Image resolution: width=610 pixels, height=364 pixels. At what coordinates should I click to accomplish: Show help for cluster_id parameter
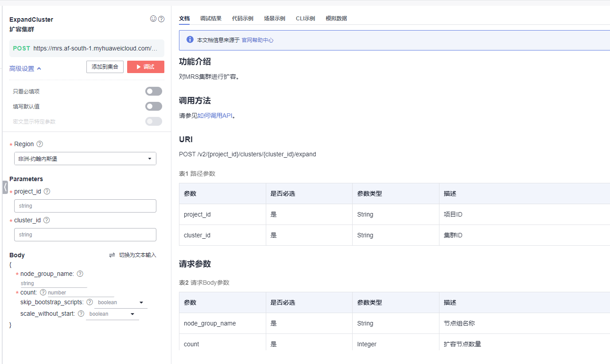[x=47, y=220]
